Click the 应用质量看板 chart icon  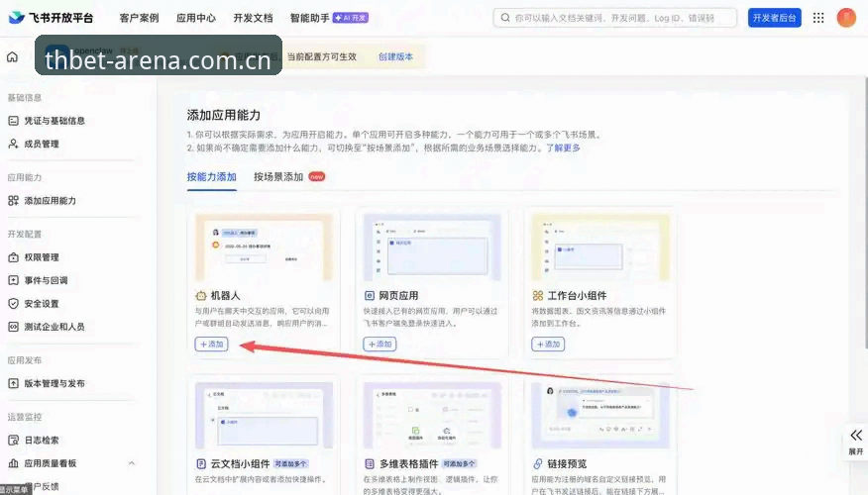point(13,463)
